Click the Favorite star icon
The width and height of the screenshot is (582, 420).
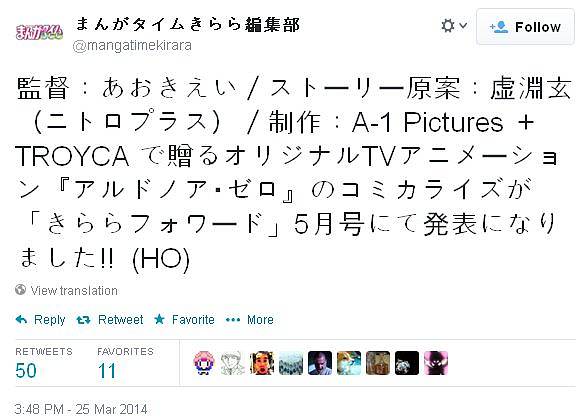click(159, 319)
